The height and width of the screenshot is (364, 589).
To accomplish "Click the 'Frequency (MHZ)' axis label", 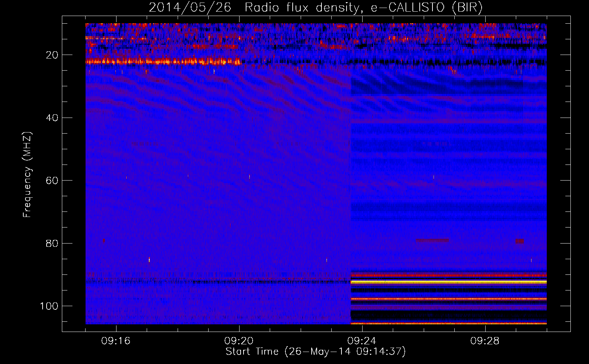I will click(x=27, y=175).
